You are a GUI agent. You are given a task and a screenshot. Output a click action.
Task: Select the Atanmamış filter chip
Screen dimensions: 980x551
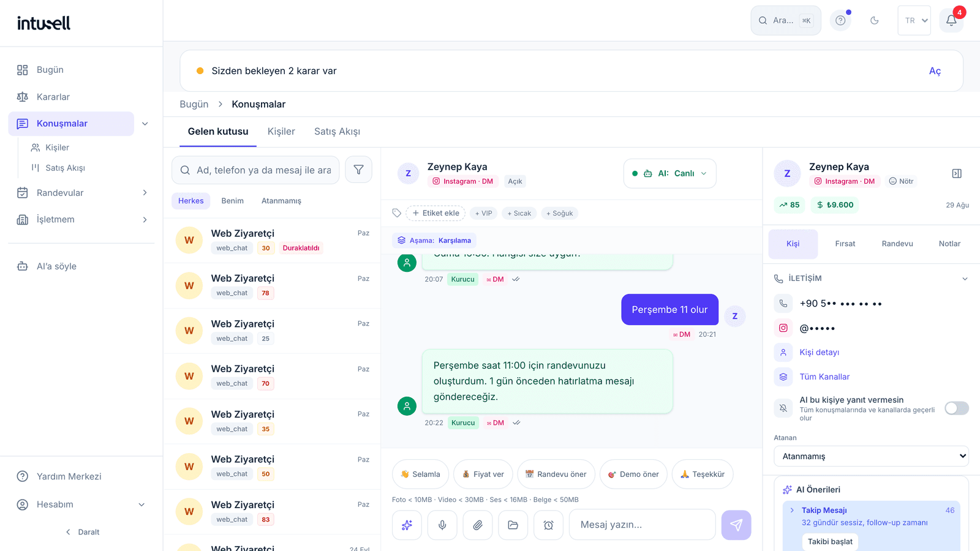click(x=281, y=201)
